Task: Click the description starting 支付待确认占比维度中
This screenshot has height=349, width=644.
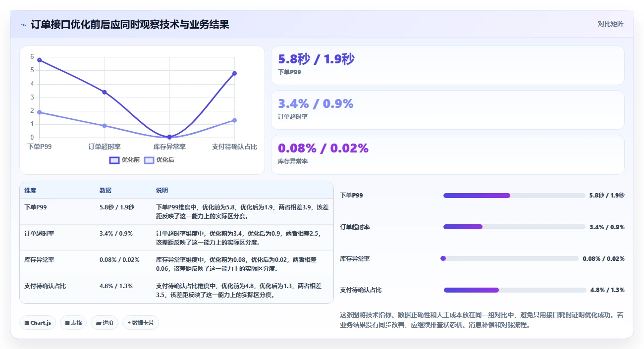Action: click(x=239, y=290)
